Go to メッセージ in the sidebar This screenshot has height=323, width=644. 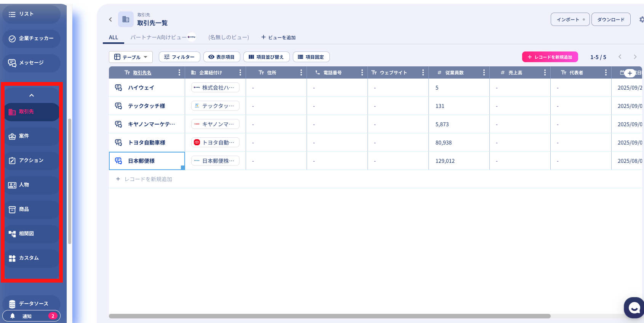(31, 63)
